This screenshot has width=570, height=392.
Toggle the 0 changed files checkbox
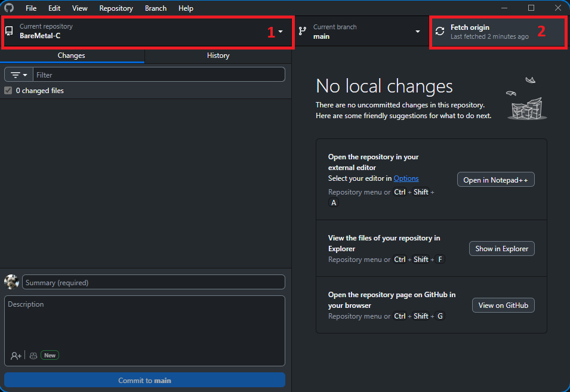tap(8, 91)
